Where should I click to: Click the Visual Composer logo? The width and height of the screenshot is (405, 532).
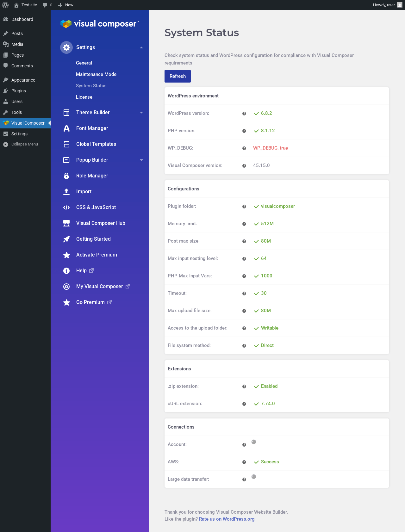coord(99,24)
